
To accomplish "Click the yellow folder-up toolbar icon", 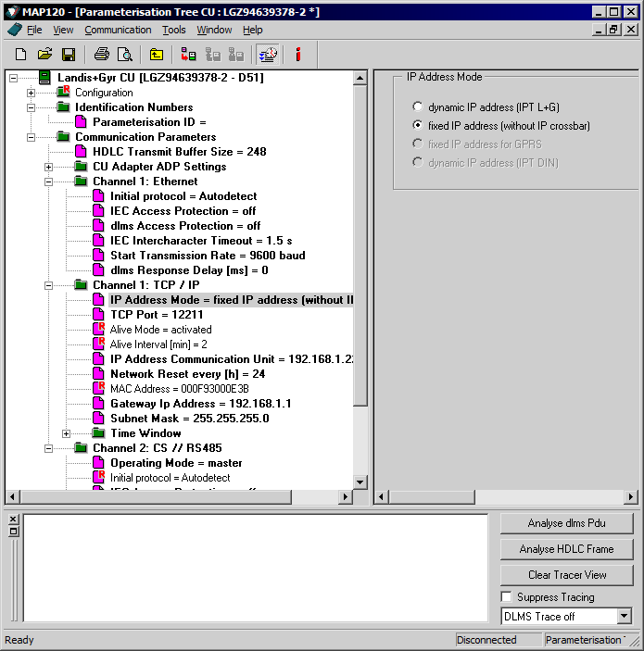I will [157, 55].
